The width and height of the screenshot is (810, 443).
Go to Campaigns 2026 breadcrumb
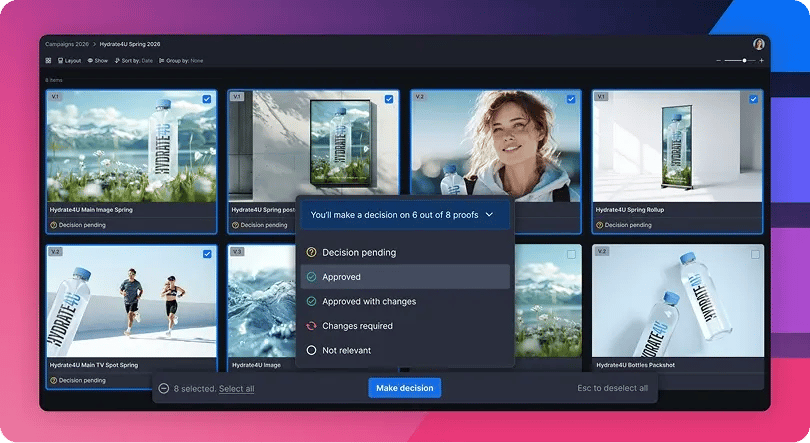[x=67, y=44]
